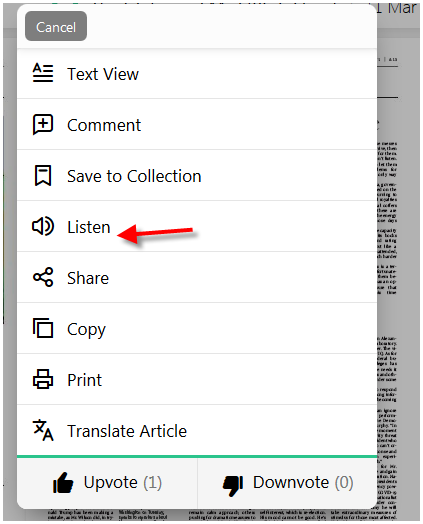Dismiss the menu with Cancel

tap(56, 26)
